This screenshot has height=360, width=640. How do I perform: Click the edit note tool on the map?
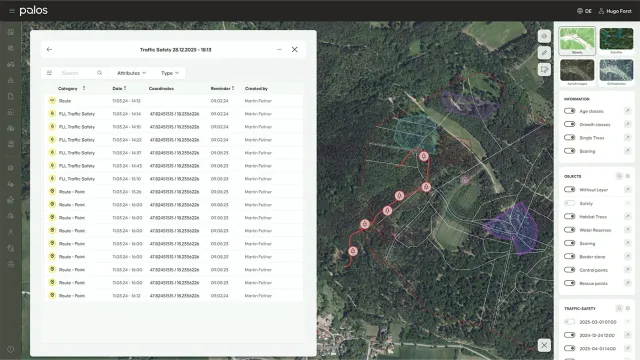pyautogui.click(x=544, y=69)
